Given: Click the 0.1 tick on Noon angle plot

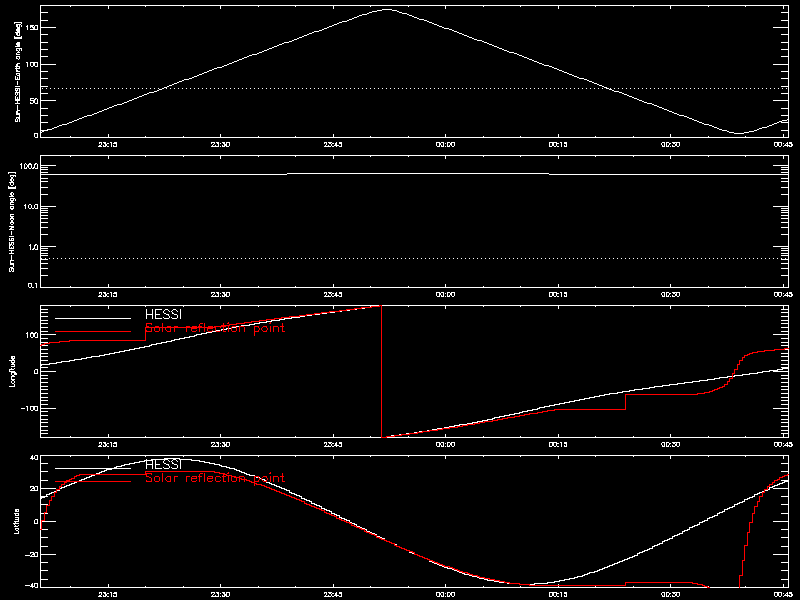Looking at the screenshot, I should pyautogui.click(x=33, y=285).
